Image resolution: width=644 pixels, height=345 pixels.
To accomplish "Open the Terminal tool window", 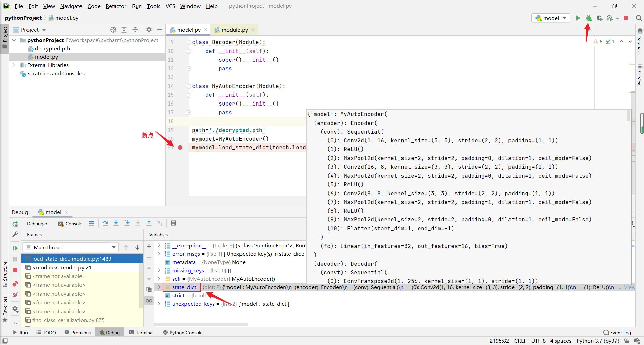I will 141,332.
